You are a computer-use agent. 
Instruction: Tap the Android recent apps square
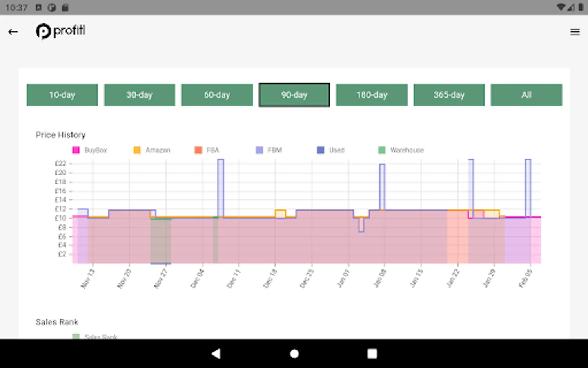tap(372, 354)
